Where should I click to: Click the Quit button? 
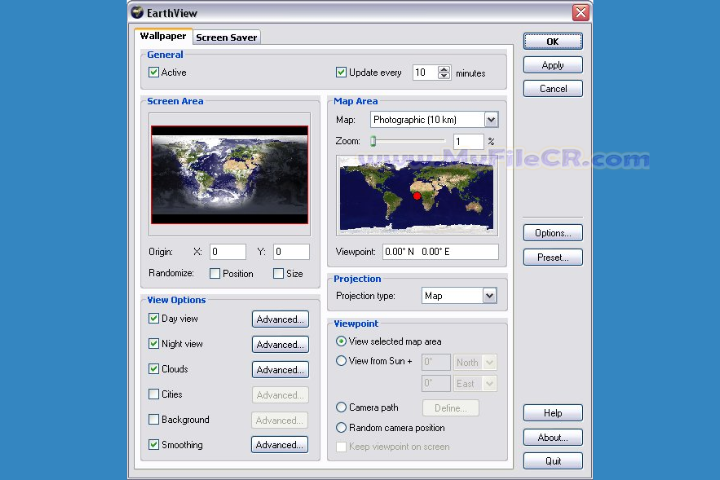553,461
